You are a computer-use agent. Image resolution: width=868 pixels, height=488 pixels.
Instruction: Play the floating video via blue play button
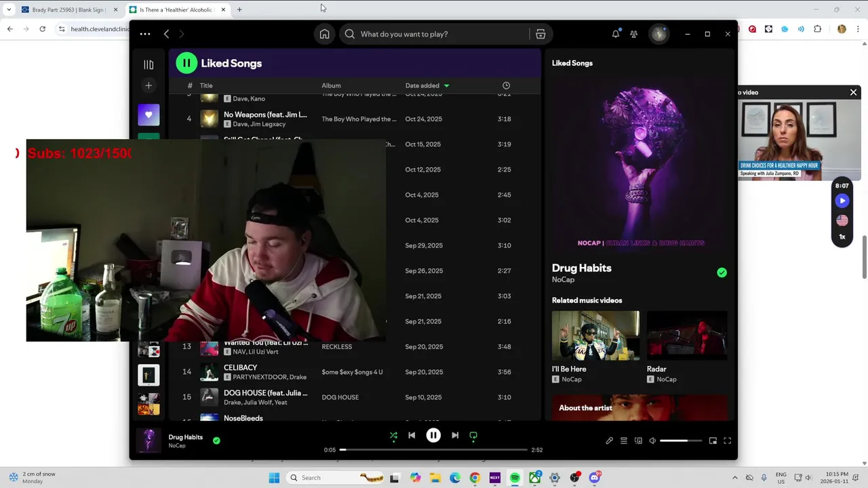[842, 201]
